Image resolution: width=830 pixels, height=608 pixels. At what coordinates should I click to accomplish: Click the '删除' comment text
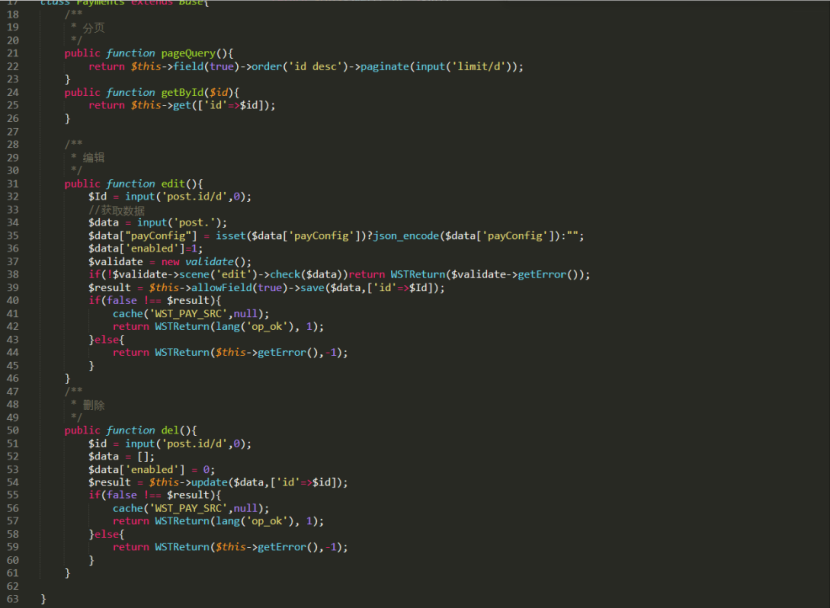(93, 405)
